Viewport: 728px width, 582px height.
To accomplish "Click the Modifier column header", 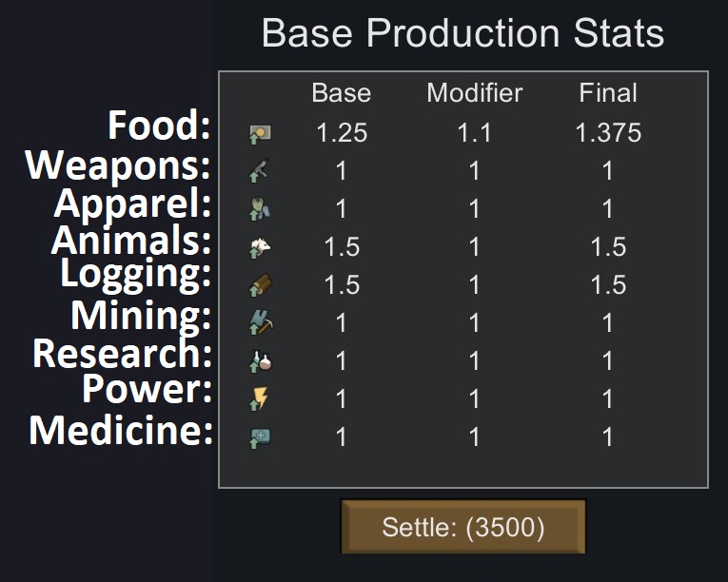I will click(x=474, y=93).
